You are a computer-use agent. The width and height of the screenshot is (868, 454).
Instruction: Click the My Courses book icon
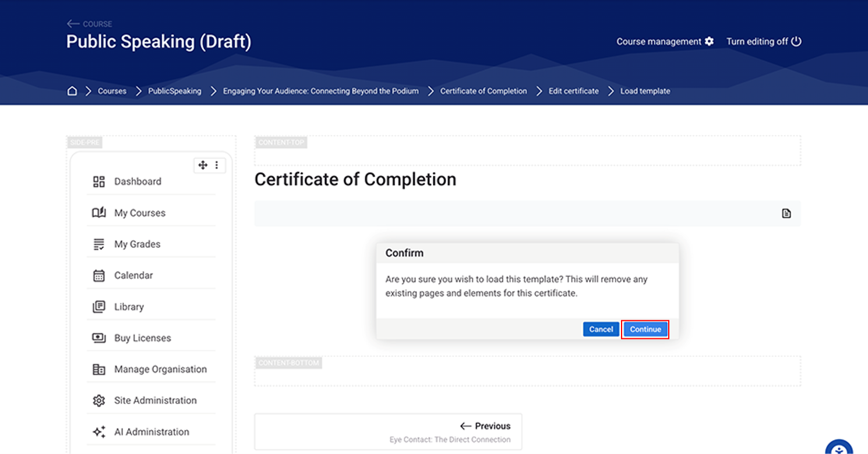99,213
